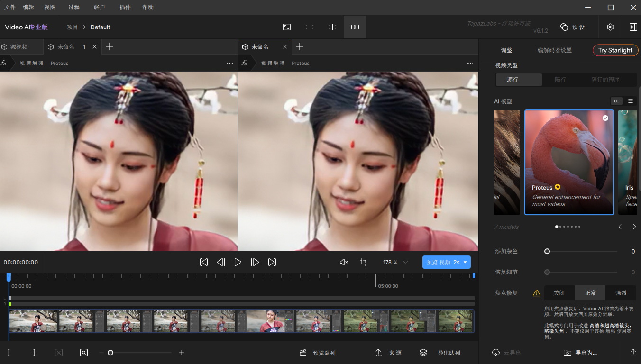Step back one frame
The image size is (641, 364).
(221, 262)
